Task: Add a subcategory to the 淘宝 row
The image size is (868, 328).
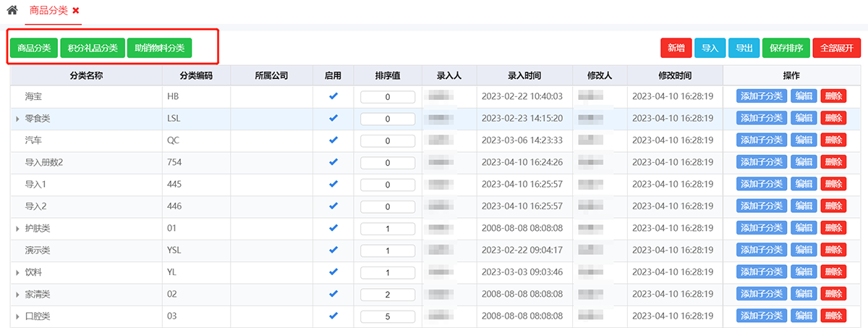Action: tap(762, 96)
